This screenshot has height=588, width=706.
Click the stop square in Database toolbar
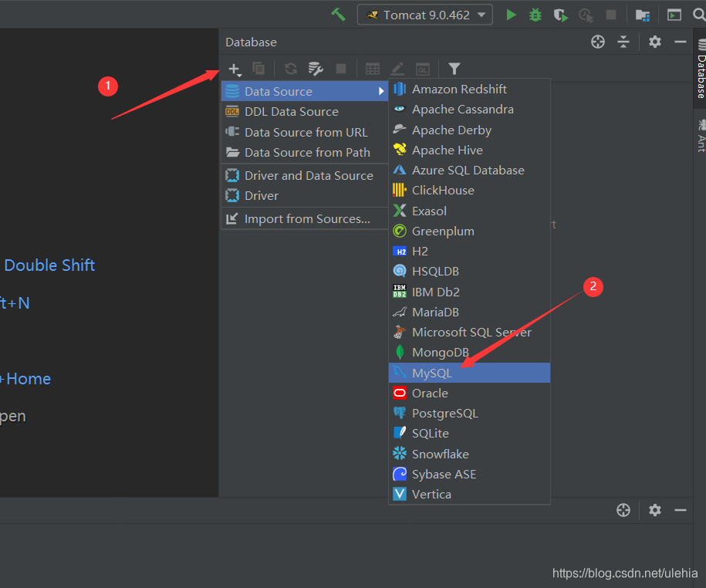(341, 69)
